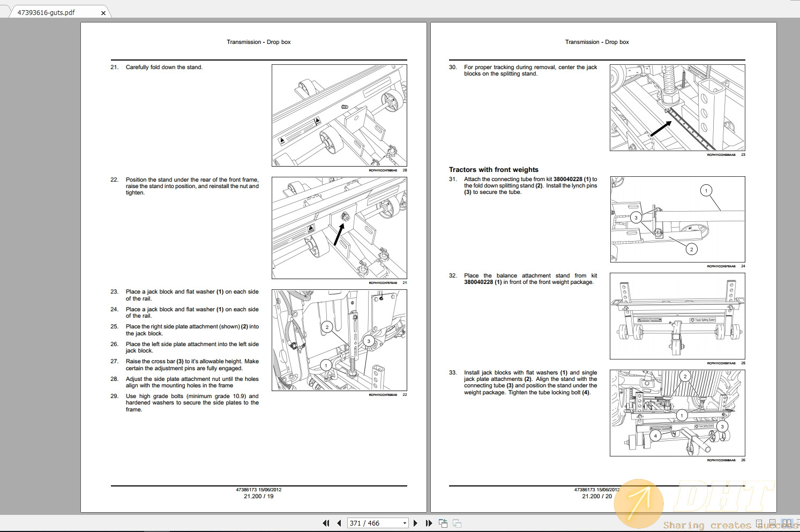
Task: Click the balance attachment stand image, figure 25
Action: (677, 316)
